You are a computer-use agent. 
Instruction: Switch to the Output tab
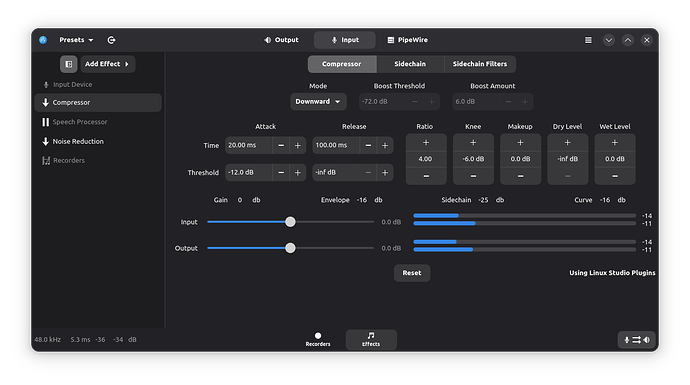tap(281, 40)
